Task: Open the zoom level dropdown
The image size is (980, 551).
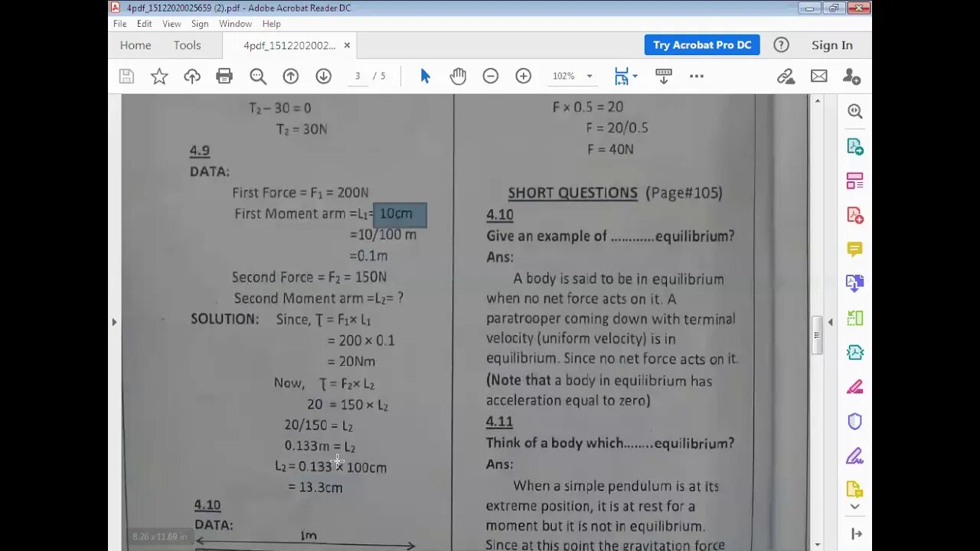Action: coord(590,76)
